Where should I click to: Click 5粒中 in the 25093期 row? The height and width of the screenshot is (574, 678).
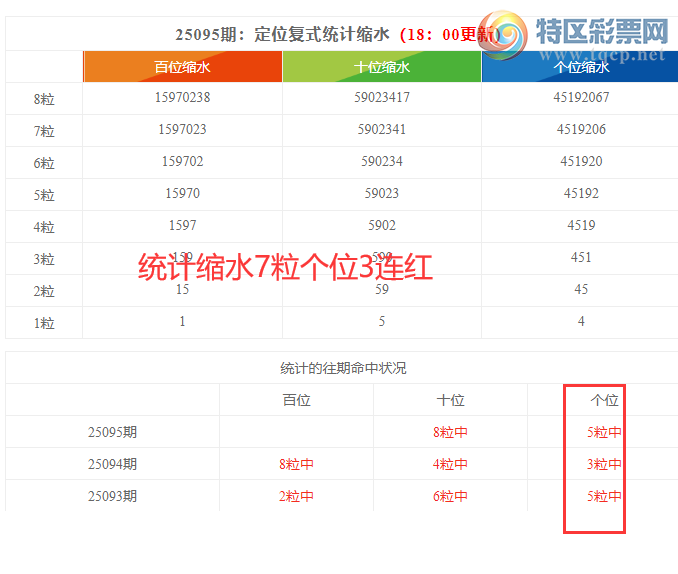tap(604, 496)
